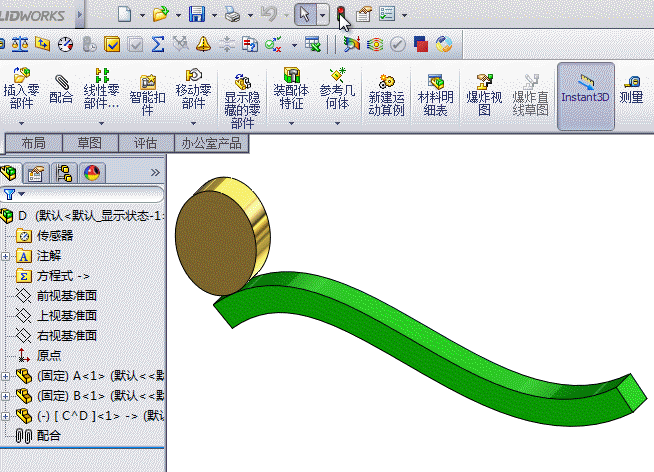Click New Motion Study (新建运动算例) tool

[x=386, y=95]
